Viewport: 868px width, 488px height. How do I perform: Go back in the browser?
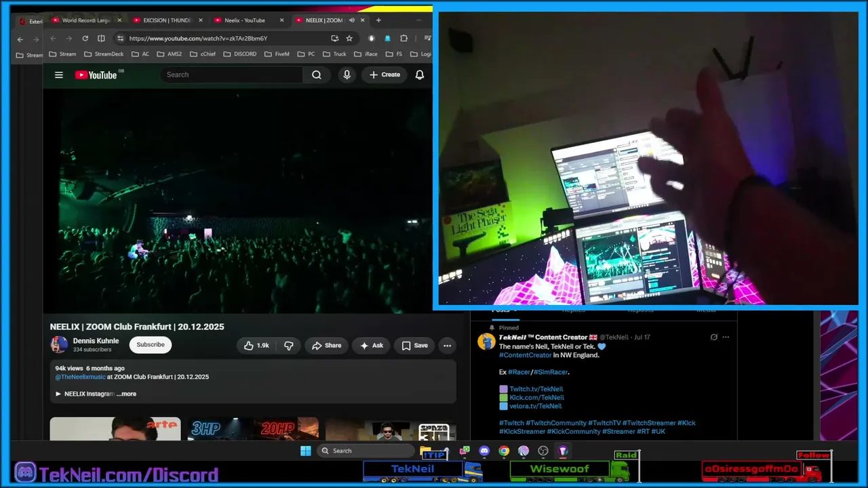tap(53, 39)
